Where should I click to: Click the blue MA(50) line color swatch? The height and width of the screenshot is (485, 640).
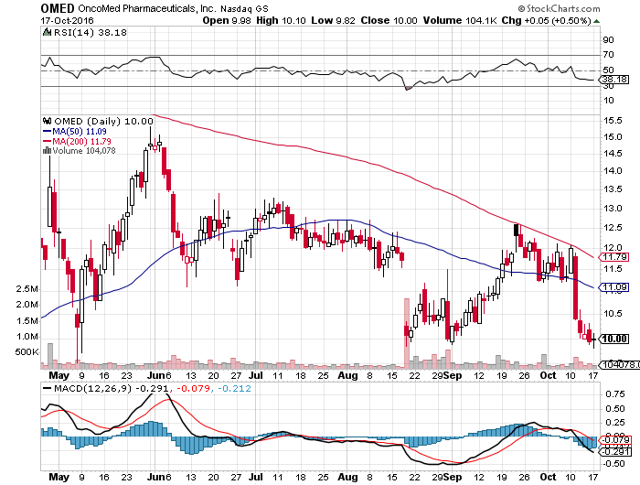click(x=47, y=131)
